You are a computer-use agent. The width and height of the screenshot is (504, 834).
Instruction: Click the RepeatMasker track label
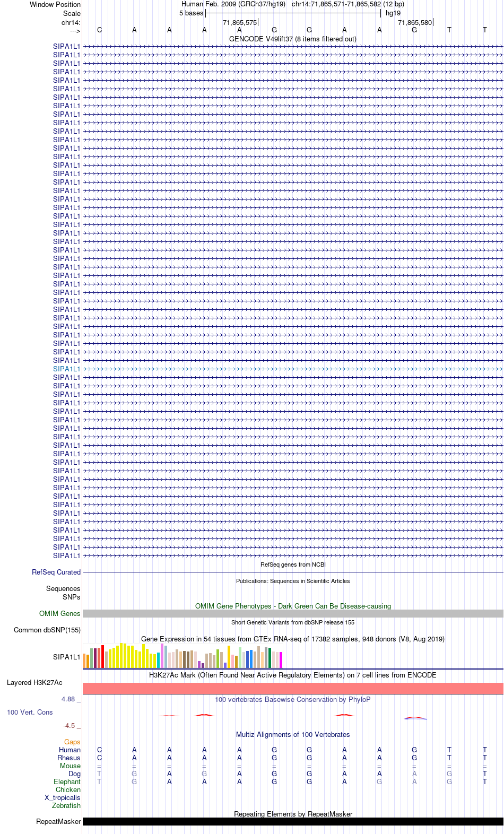58,821
